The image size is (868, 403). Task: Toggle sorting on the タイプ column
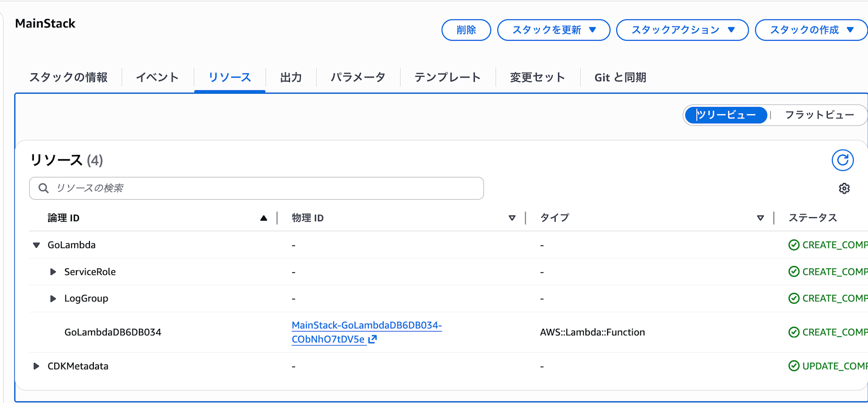pos(760,218)
